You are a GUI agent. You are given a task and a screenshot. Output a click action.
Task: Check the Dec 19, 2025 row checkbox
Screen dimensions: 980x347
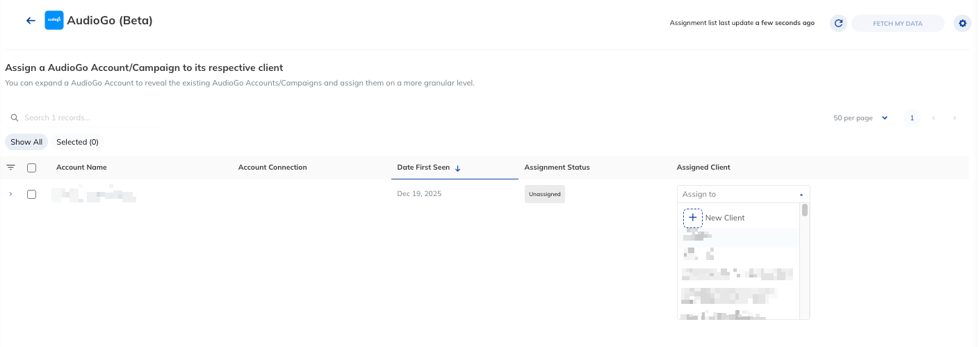(31, 194)
